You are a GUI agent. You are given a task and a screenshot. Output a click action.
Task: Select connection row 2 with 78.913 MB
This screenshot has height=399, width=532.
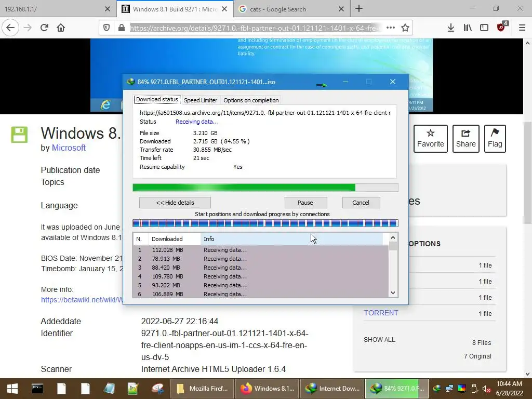pyautogui.click(x=261, y=259)
